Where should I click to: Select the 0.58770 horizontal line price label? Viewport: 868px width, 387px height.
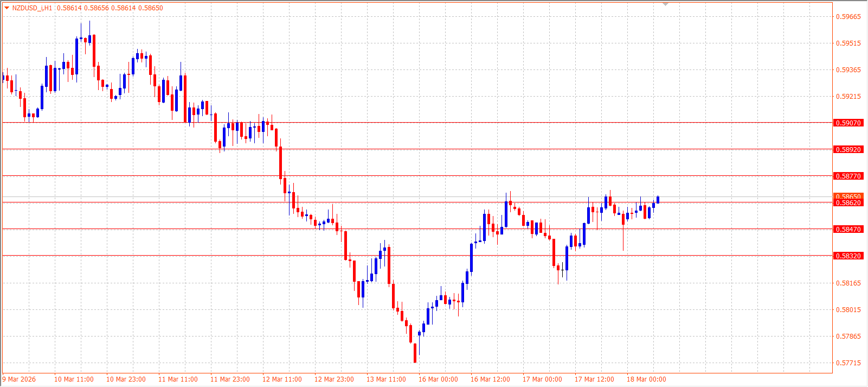(848, 176)
